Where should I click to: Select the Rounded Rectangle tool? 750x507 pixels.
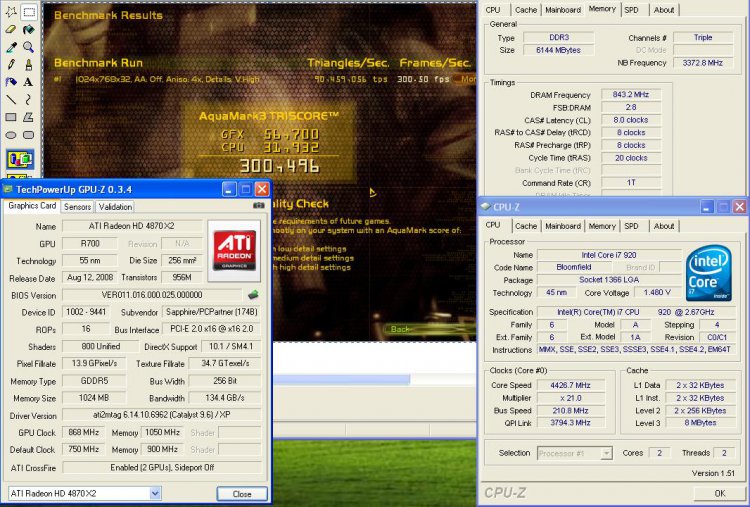coord(29,135)
